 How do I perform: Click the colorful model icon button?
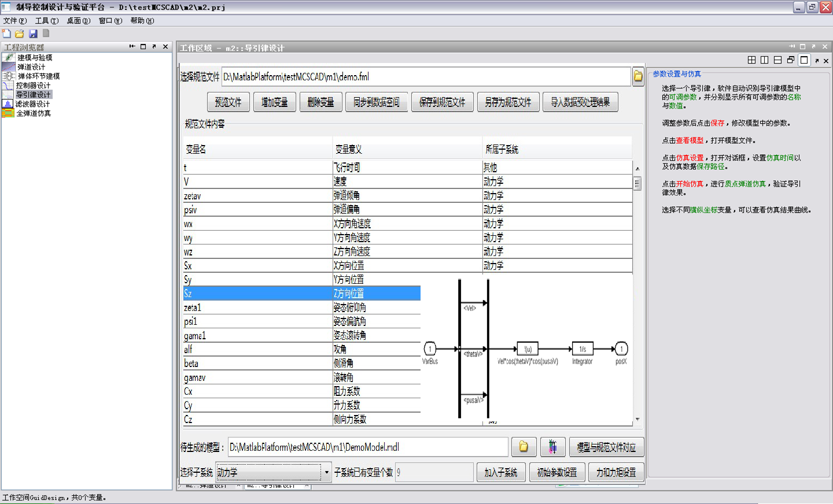tap(552, 447)
